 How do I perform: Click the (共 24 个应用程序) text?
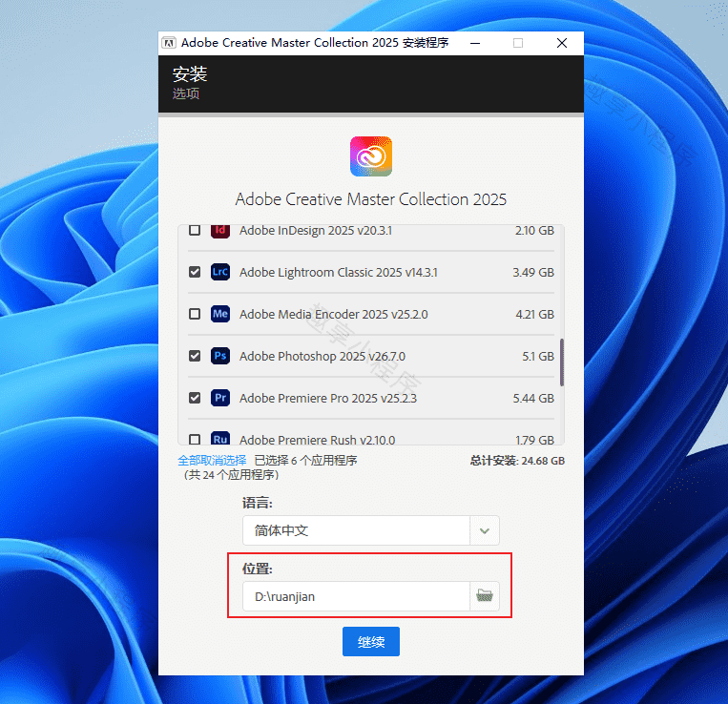pos(231,475)
